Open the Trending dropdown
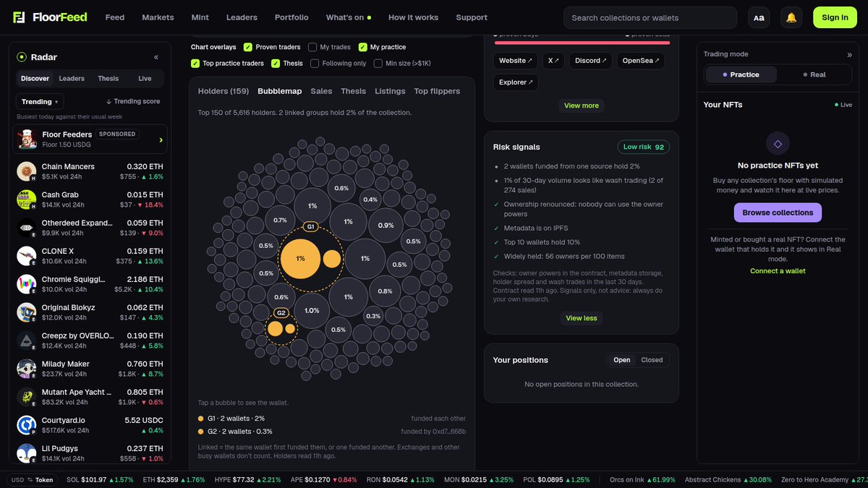 coord(40,102)
